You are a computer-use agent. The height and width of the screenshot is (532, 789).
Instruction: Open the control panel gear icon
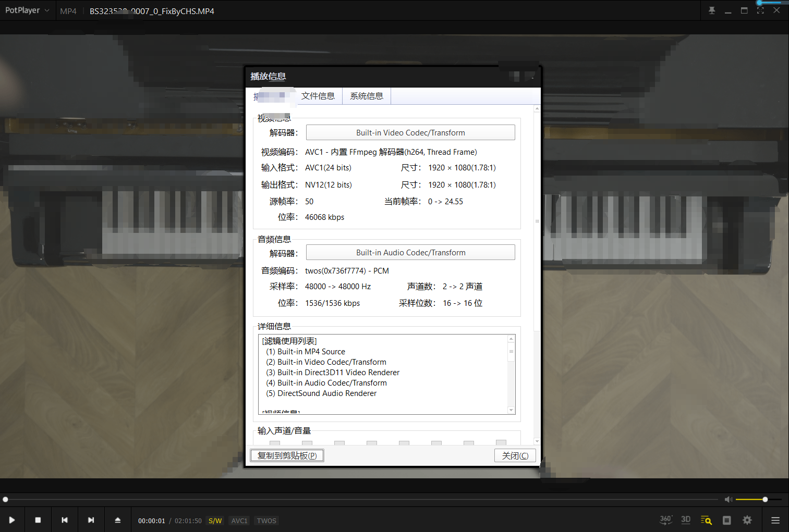747,520
